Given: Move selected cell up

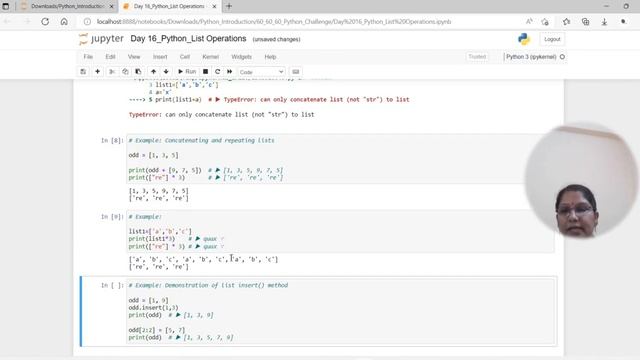Looking at the screenshot, I should 153,71.
